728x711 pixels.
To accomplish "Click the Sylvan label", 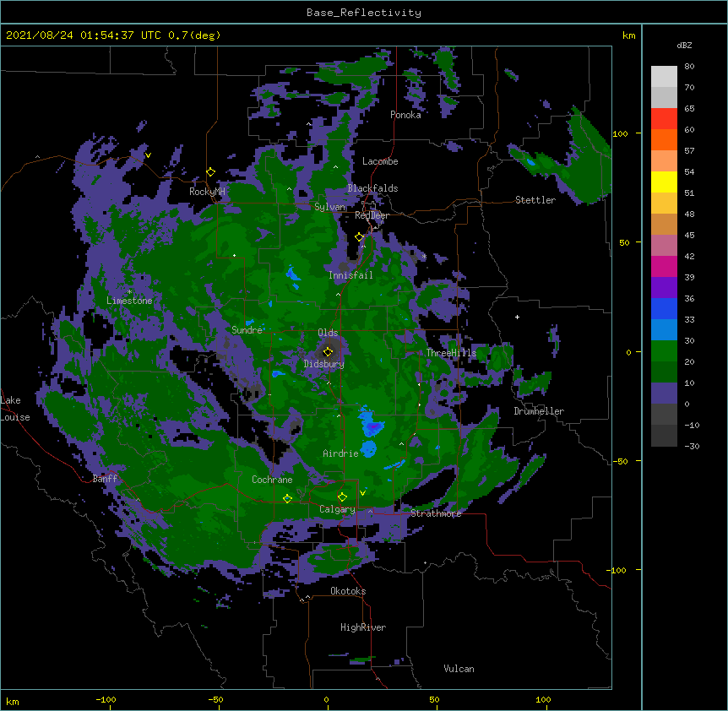I will pos(329,207).
